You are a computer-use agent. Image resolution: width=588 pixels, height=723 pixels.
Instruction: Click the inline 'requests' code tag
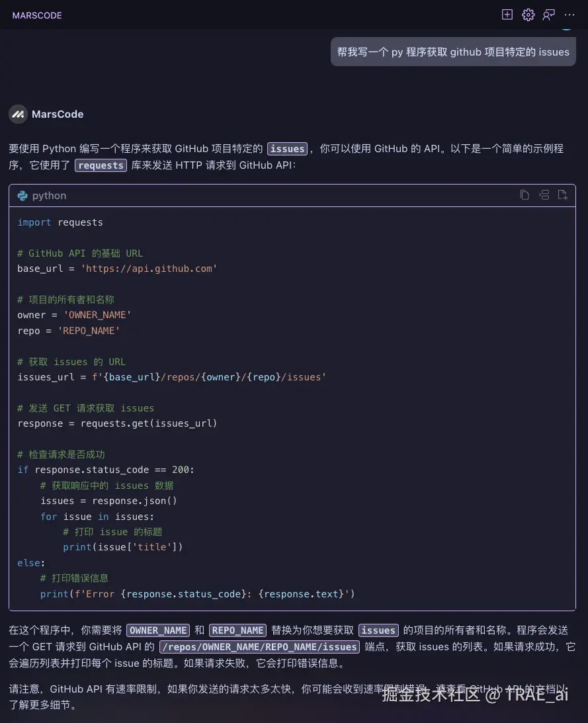pos(101,165)
